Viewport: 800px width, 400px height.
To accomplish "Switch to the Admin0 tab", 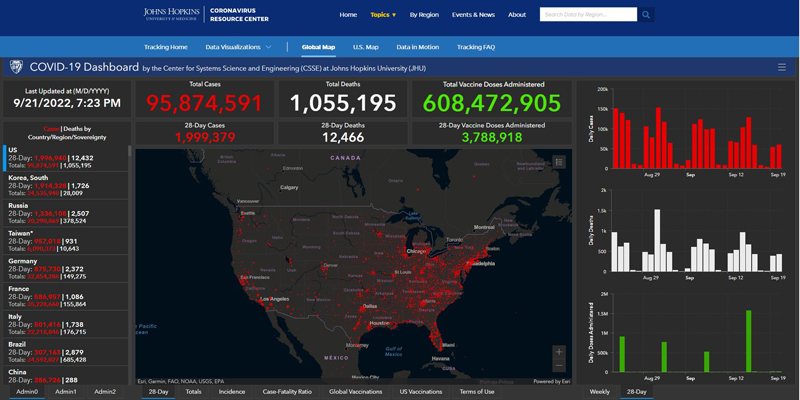I will click(27, 392).
